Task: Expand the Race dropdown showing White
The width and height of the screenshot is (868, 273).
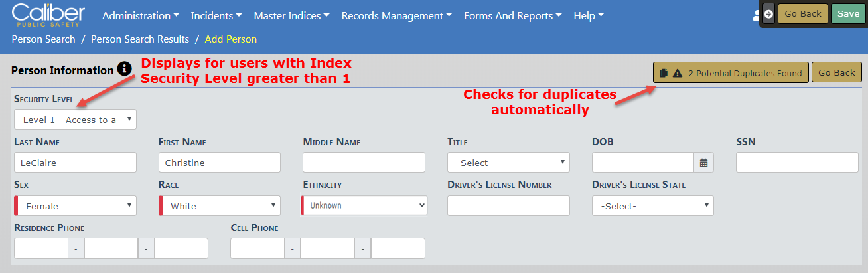Action: click(x=220, y=206)
